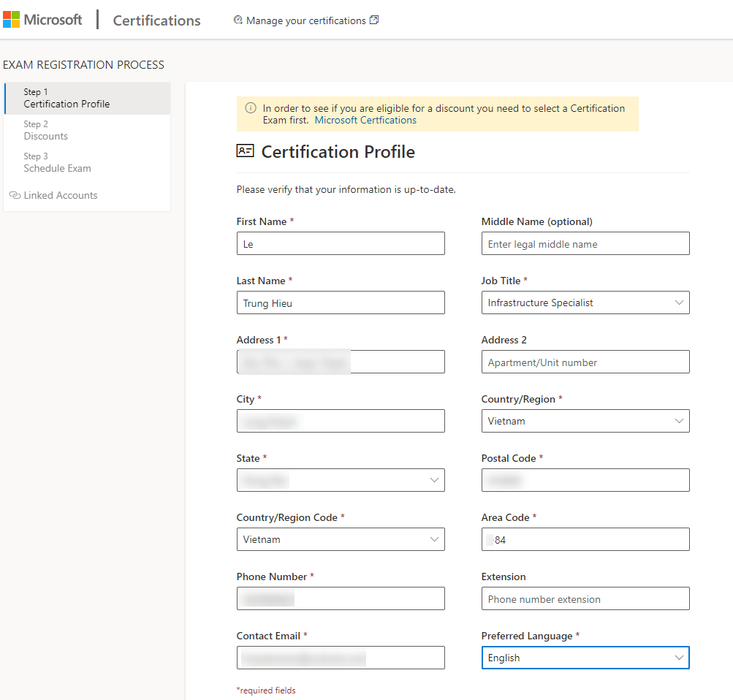
Task: Click the chain icon next to Linked Accounts
Action: coord(15,195)
